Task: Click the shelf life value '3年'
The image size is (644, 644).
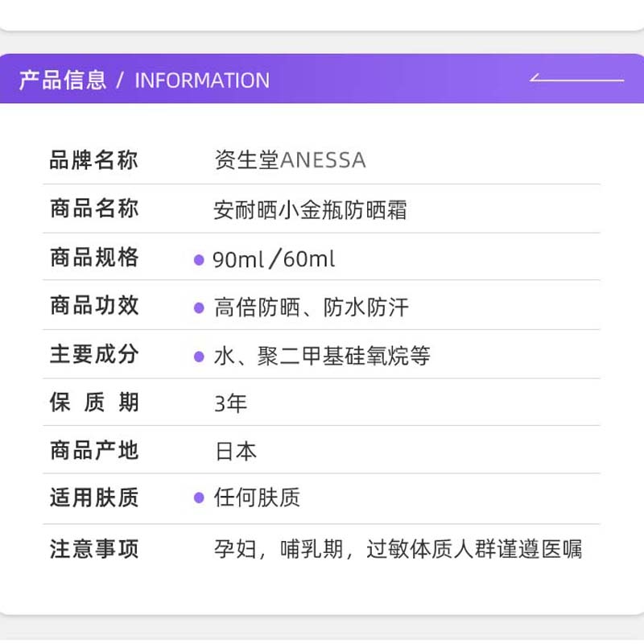Action: pos(230,403)
